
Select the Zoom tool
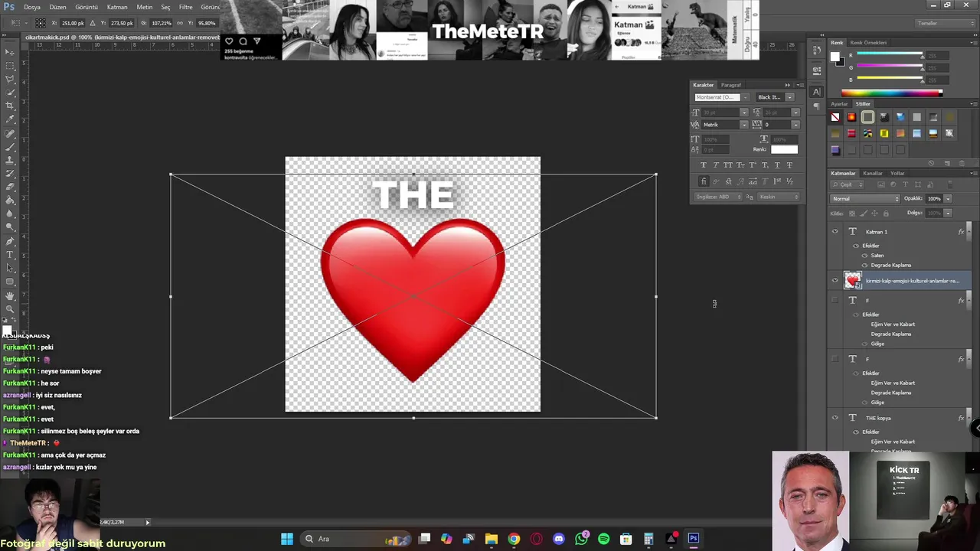[10, 308]
